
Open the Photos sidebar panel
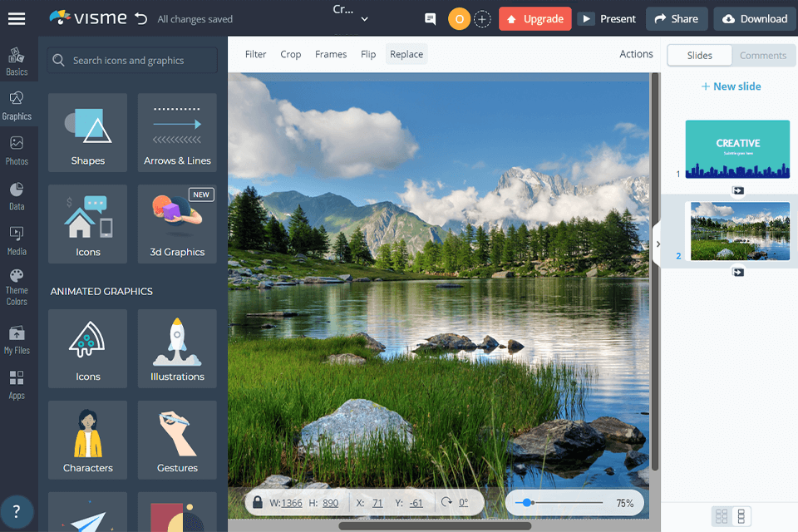[x=17, y=150]
